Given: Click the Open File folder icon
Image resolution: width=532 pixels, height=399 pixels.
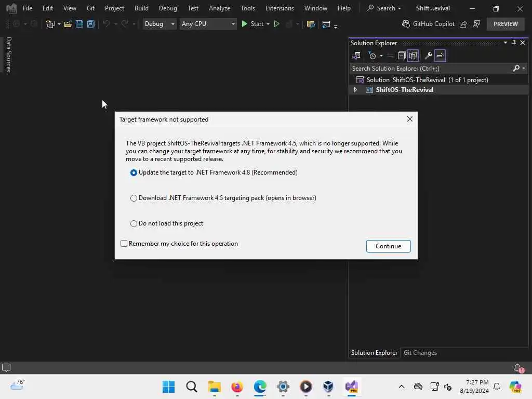Looking at the screenshot, I should coord(68,24).
